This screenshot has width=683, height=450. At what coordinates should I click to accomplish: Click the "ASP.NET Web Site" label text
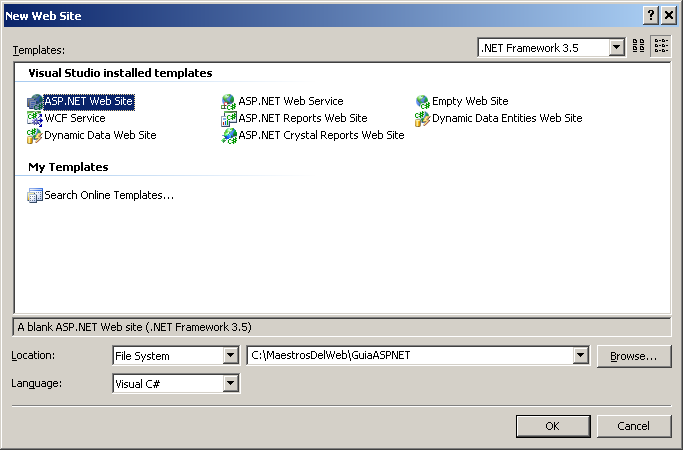(89, 101)
